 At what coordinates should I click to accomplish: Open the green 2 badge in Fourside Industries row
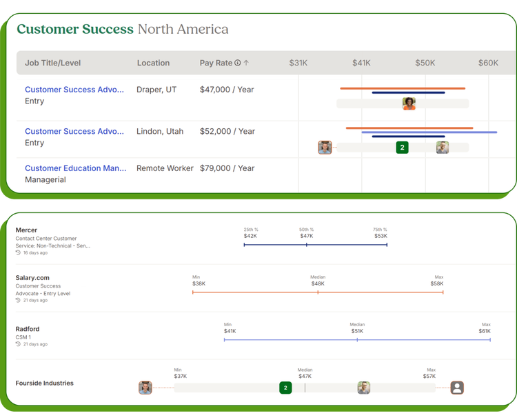285,388
